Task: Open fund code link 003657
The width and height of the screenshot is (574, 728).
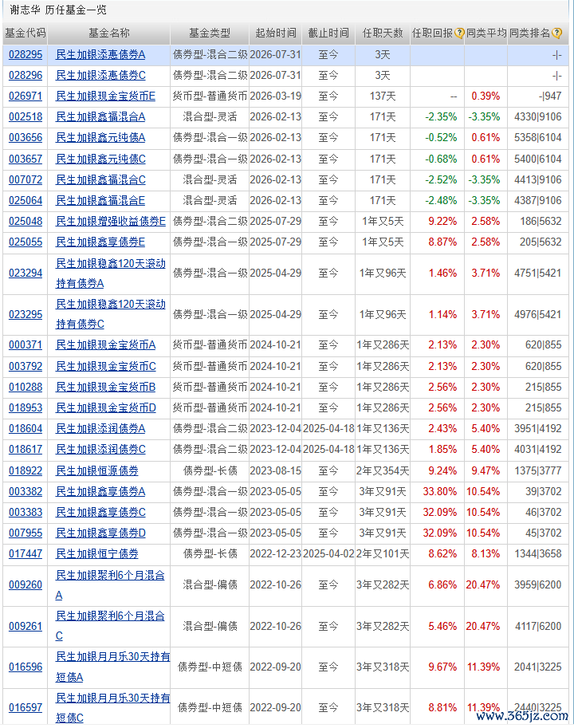Action: [26, 159]
